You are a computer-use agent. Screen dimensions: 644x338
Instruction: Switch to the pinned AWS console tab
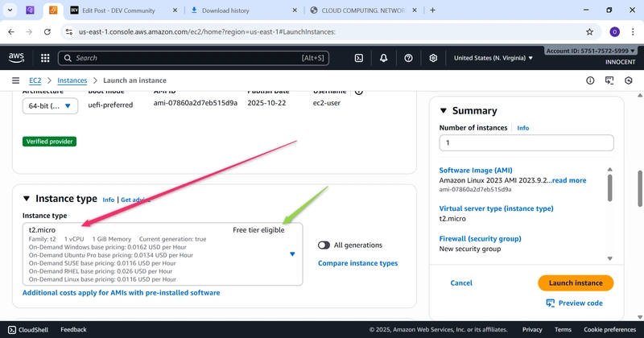point(53,10)
